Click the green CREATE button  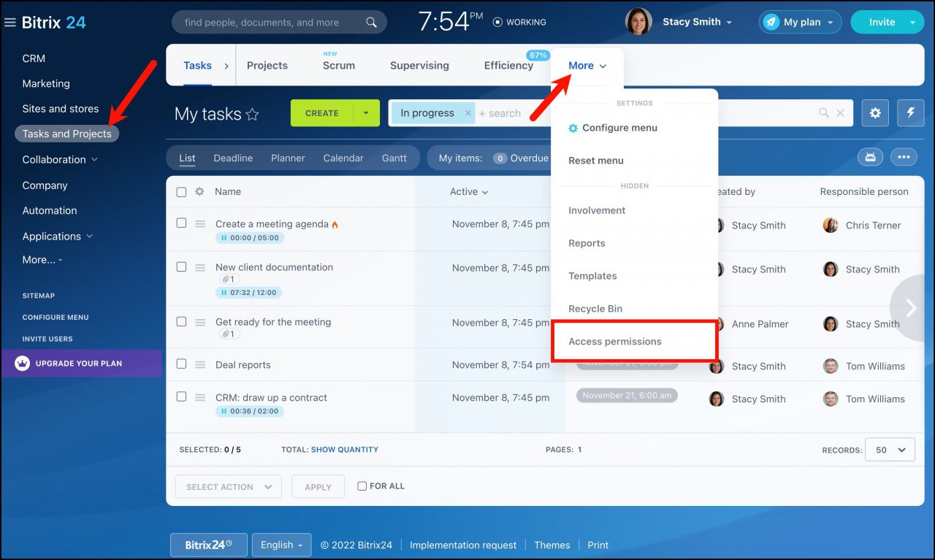(x=322, y=113)
